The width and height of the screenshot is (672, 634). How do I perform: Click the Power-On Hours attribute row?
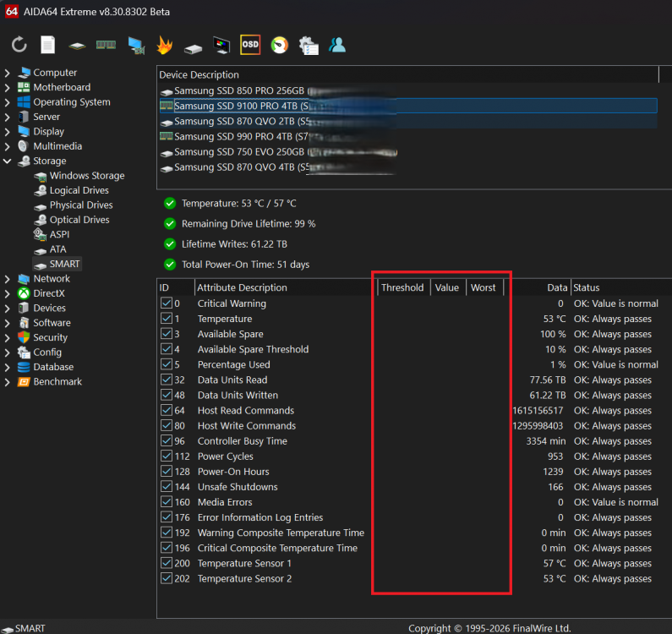pos(414,472)
